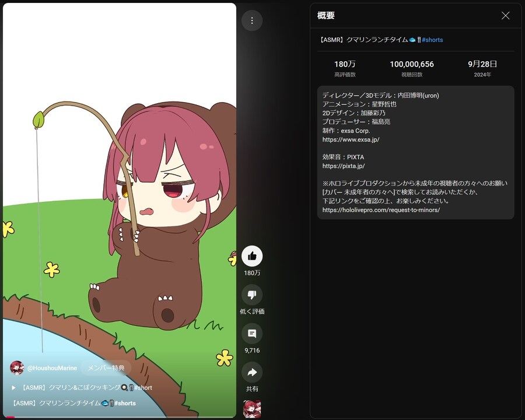Like the short with thumbs-up button
525x420 pixels.
252,256
